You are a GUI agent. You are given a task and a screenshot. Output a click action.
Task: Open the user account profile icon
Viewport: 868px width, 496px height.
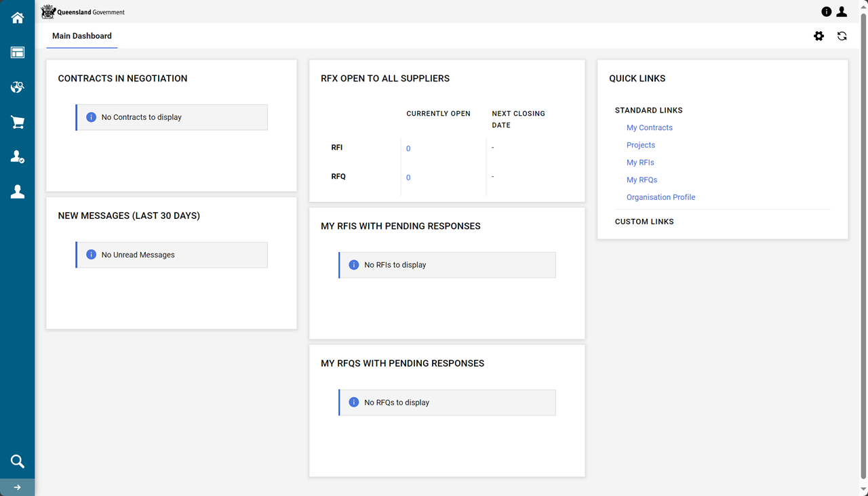(x=842, y=12)
